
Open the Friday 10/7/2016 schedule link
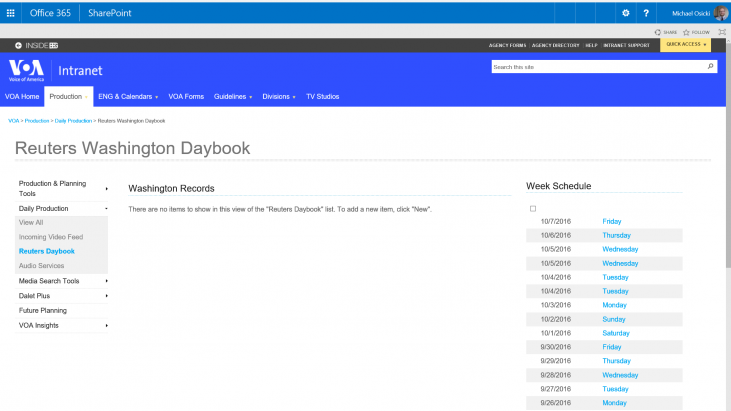(611, 221)
